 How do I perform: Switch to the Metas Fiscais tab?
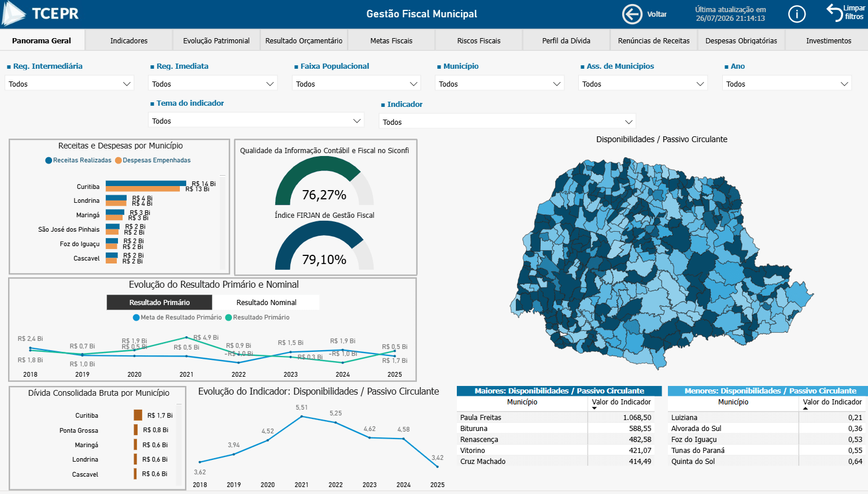pos(391,40)
